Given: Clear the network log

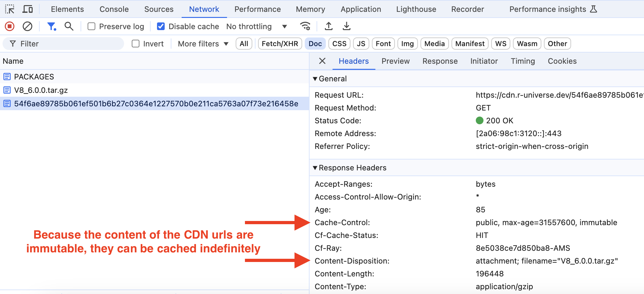Looking at the screenshot, I should [27, 26].
